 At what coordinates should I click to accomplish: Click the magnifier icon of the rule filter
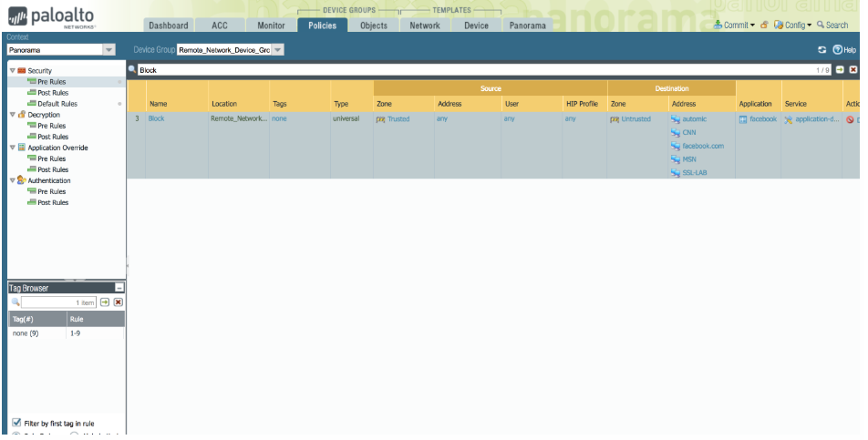click(132, 69)
